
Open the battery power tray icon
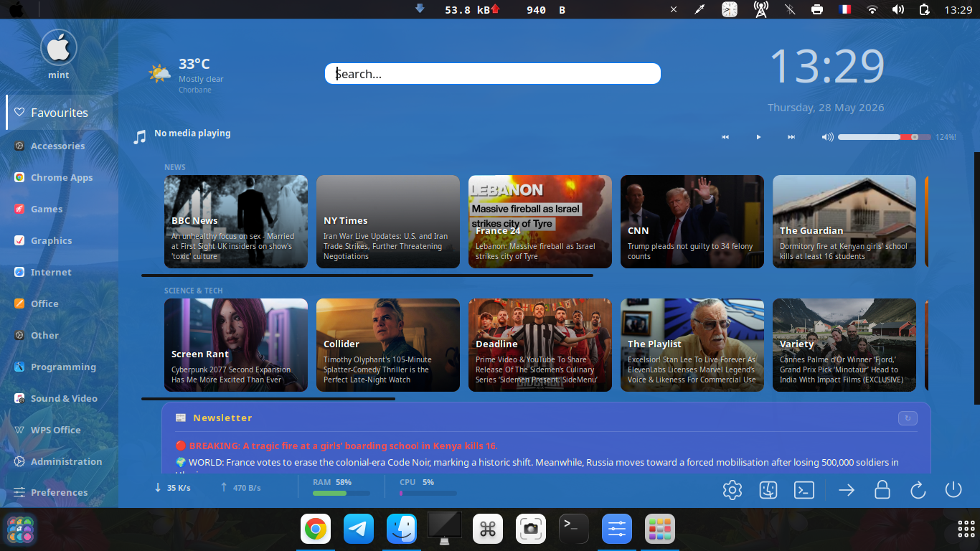(x=925, y=9)
